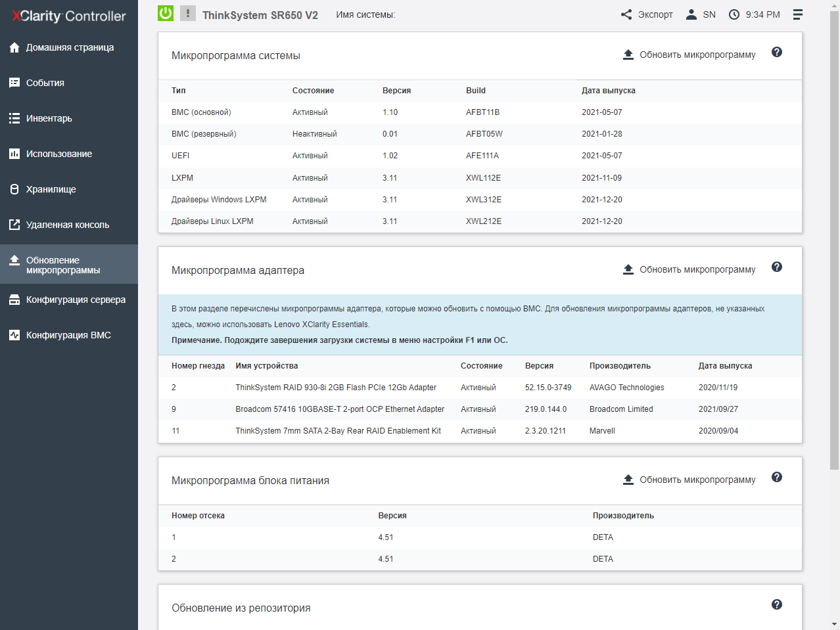Open help for Обновление из репозитория section
This screenshot has height=630, width=840.
coord(777,604)
